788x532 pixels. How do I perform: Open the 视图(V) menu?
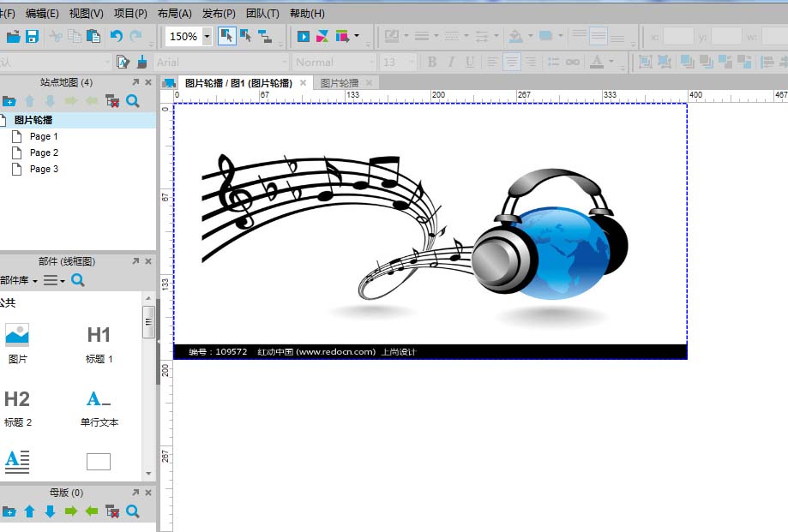(x=87, y=14)
